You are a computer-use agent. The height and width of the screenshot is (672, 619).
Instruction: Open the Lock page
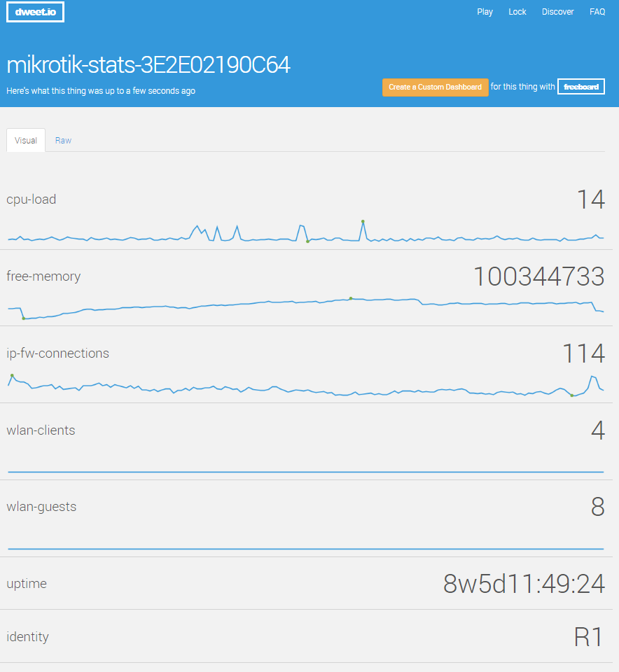click(x=517, y=12)
